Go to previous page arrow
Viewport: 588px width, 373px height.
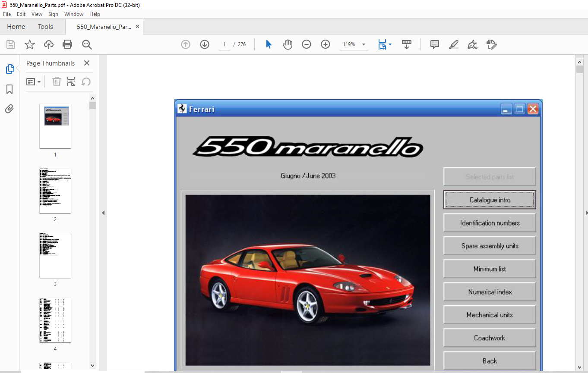point(186,44)
